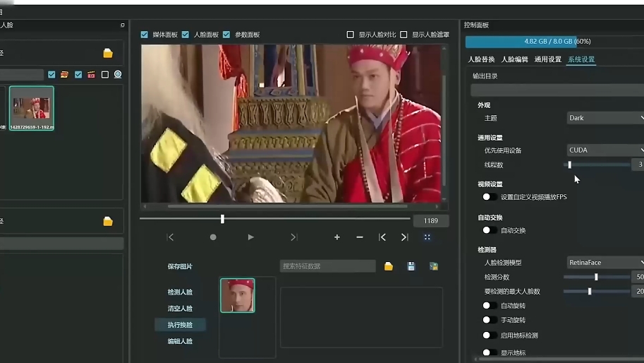644x363 pixels.
Task: Enable the webcam filter checkbox
Action: tap(104, 74)
